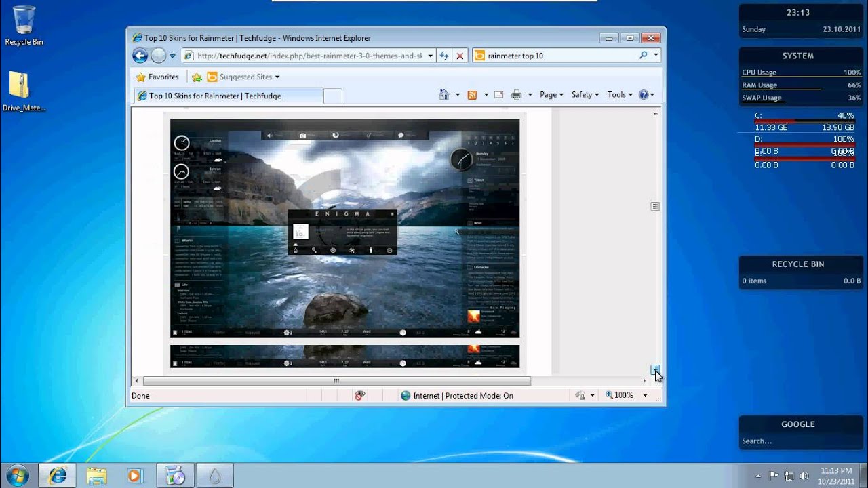This screenshot has height=488, width=868.
Task: Expand the Print options dropdown arrow
Action: coord(530,95)
